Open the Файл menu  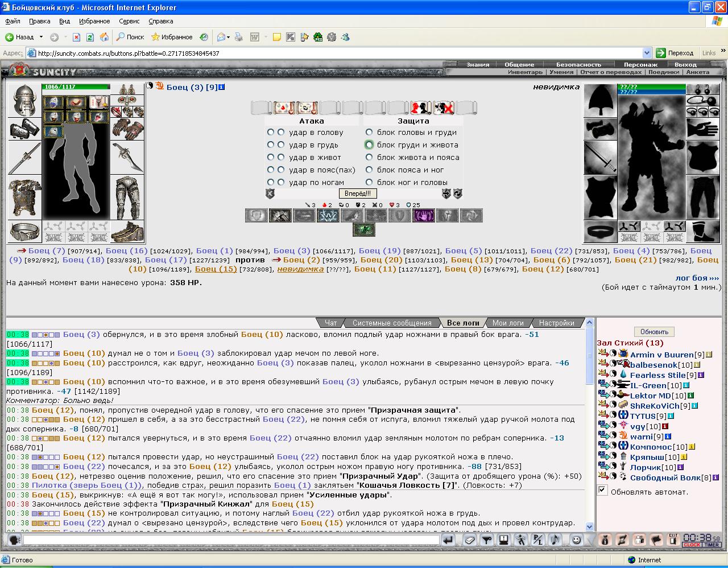click(x=13, y=21)
